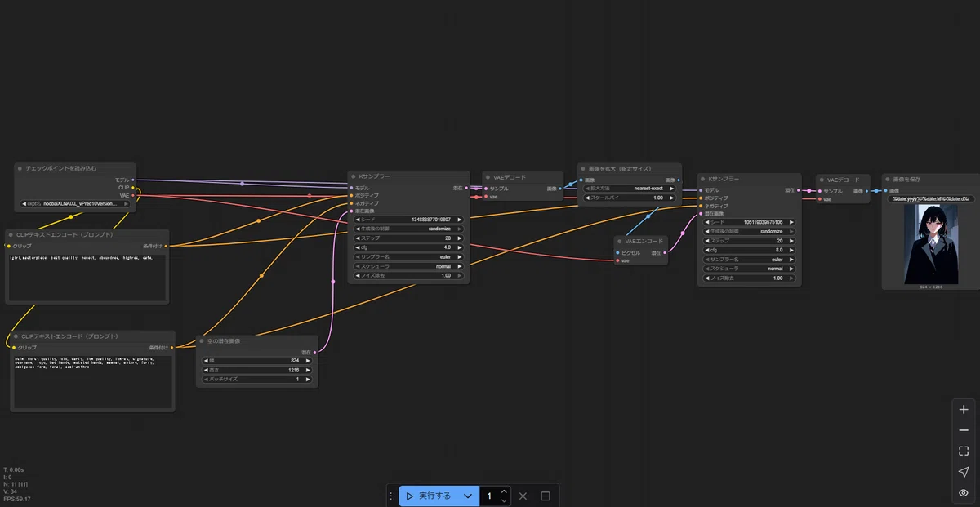This screenshot has width=980, height=507.
Task: Decrease seed 134883877019807 with left arrow
Action: tap(357, 219)
